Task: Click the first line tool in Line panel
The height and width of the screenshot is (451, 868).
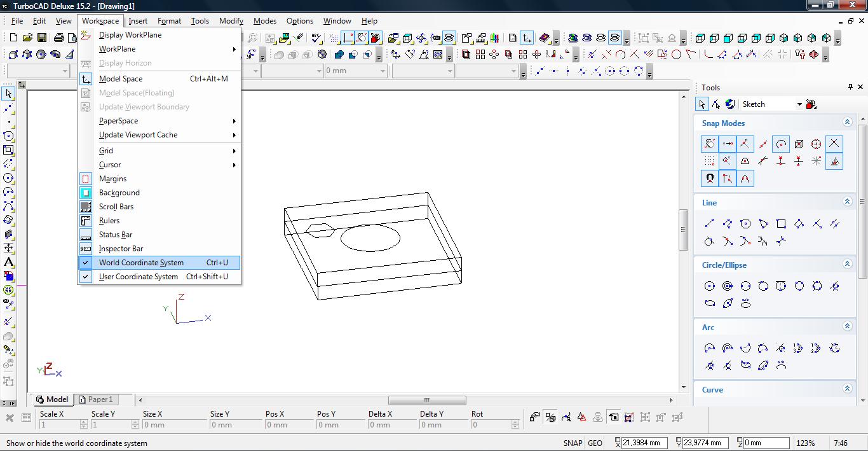Action: [x=710, y=223]
